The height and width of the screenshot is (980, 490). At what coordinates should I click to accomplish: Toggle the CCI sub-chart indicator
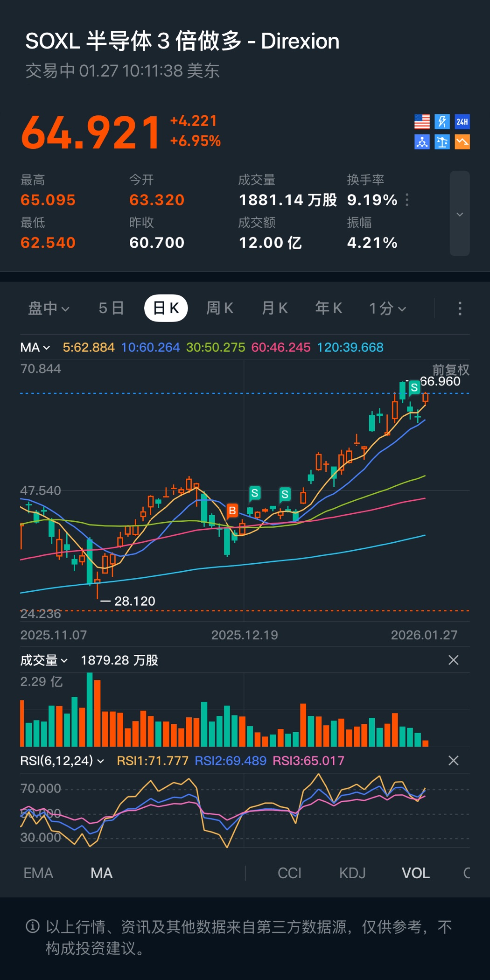[289, 873]
